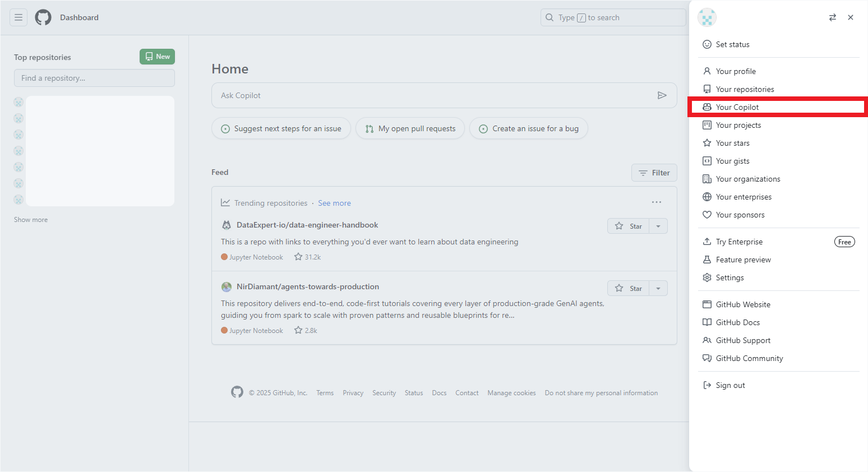This screenshot has height=472, width=868.
Task: Follow the See more trending link
Action: [x=334, y=203]
